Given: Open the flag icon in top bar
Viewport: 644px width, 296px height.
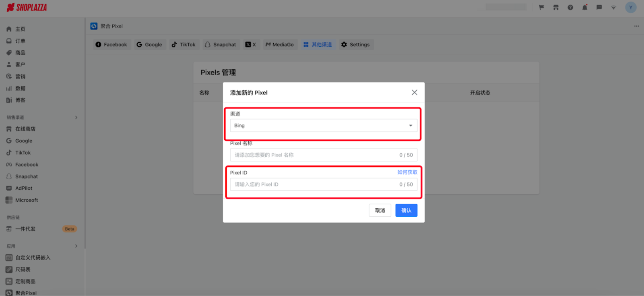Looking at the screenshot, I should coord(541,7).
